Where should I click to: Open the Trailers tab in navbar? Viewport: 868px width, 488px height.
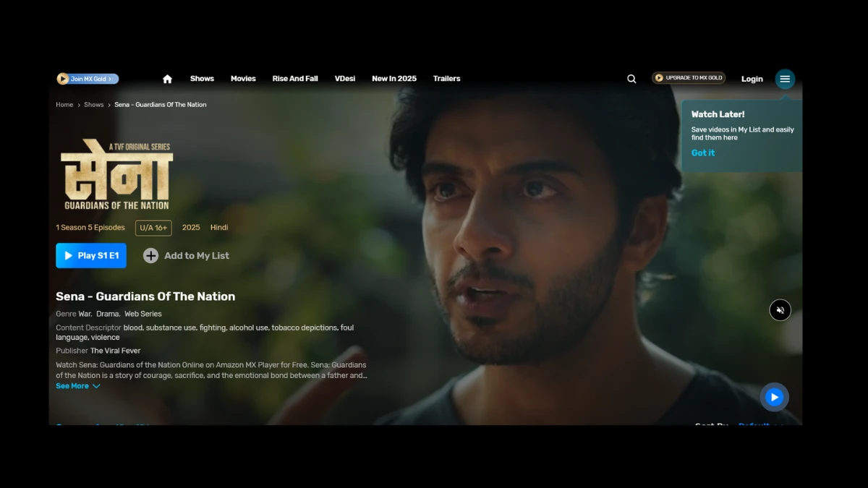446,79
